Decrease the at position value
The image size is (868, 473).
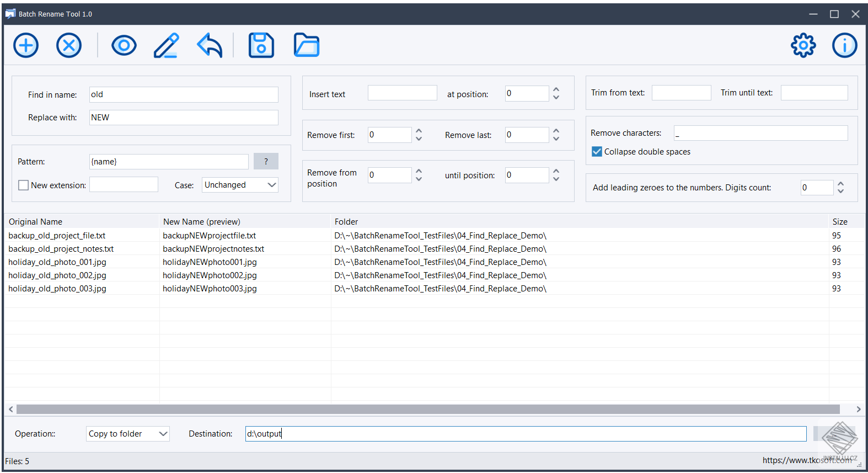pos(556,98)
